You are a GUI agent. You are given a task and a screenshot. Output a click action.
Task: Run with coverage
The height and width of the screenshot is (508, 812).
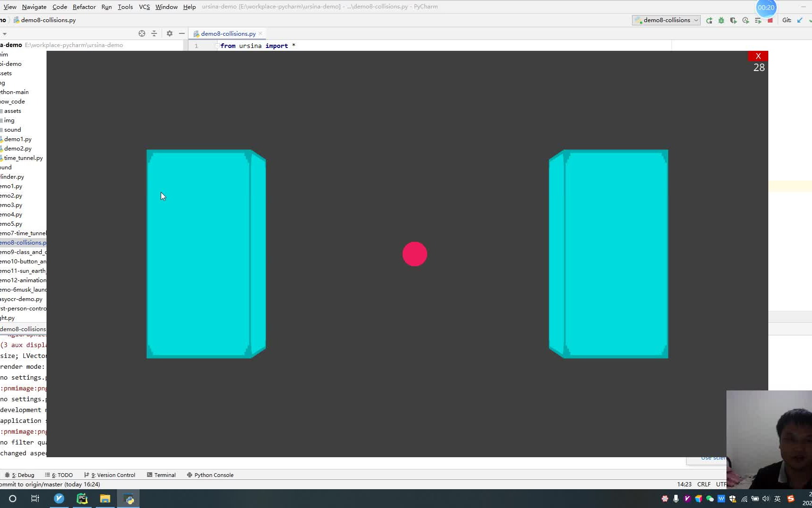[733, 20]
